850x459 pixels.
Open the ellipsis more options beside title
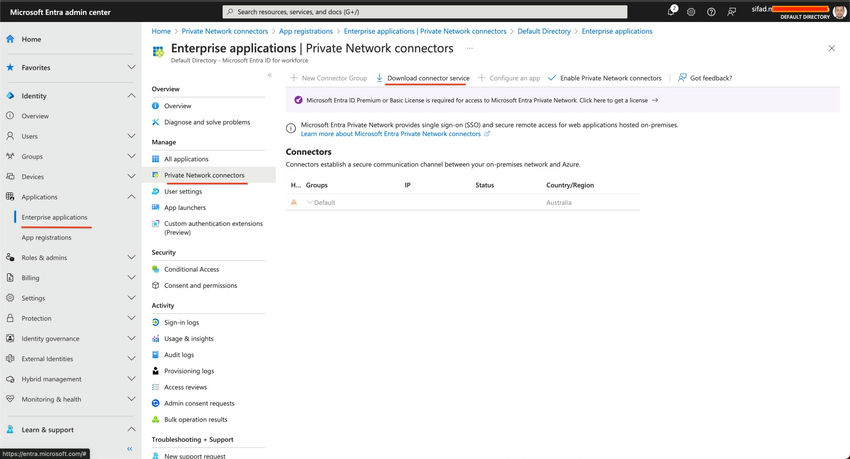coord(470,48)
